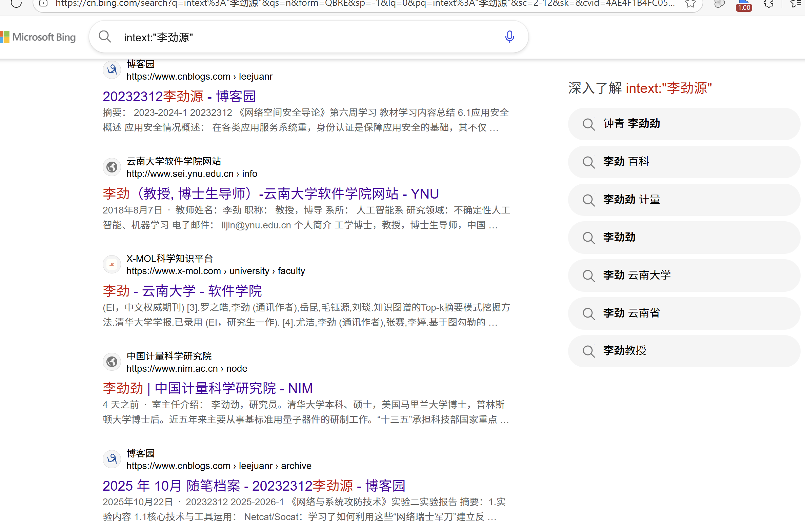Click the 云南大学软件学院网站 globe favicon
The image size is (805, 532).
click(x=112, y=167)
